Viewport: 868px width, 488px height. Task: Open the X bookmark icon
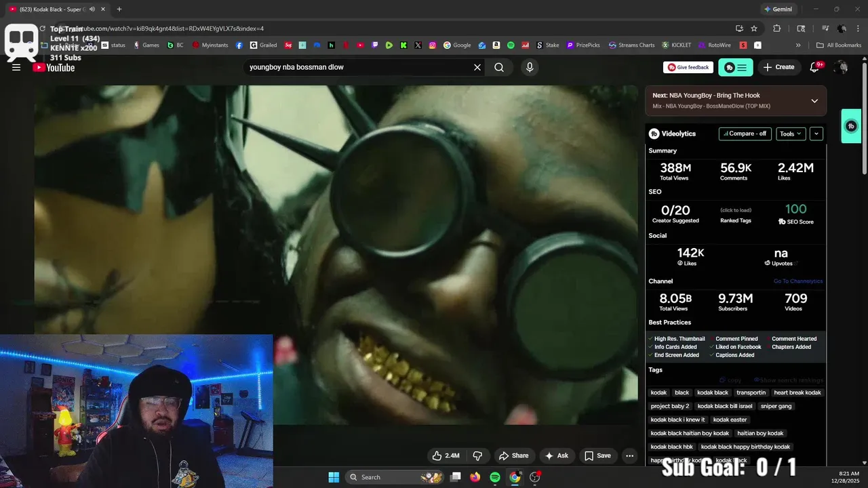tap(418, 45)
